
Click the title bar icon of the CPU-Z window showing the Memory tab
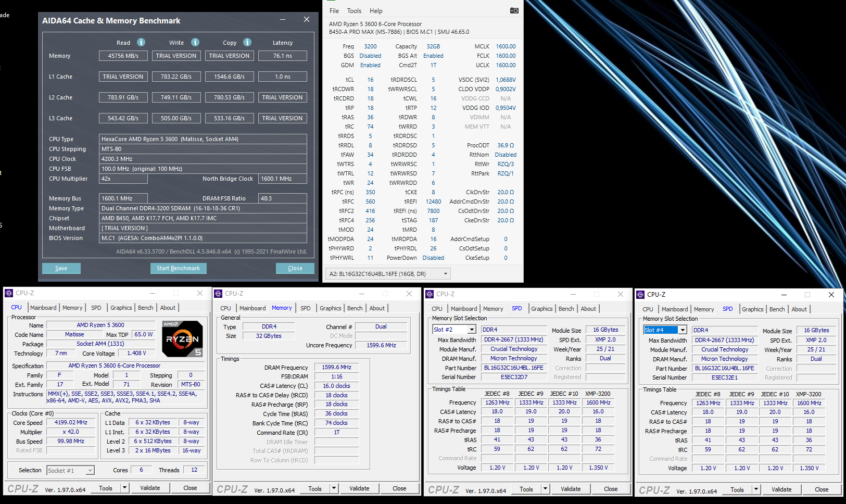coord(218,294)
